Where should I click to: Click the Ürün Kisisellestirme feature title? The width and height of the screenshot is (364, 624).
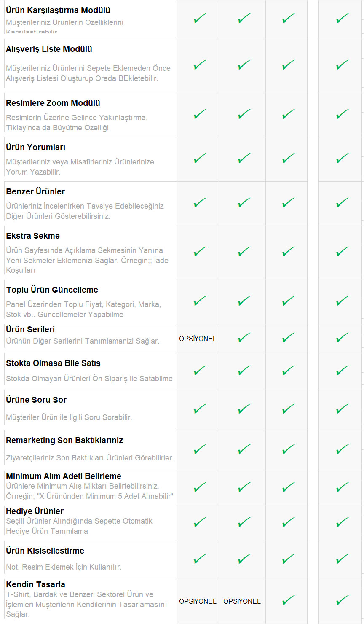click(x=45, y=551)
